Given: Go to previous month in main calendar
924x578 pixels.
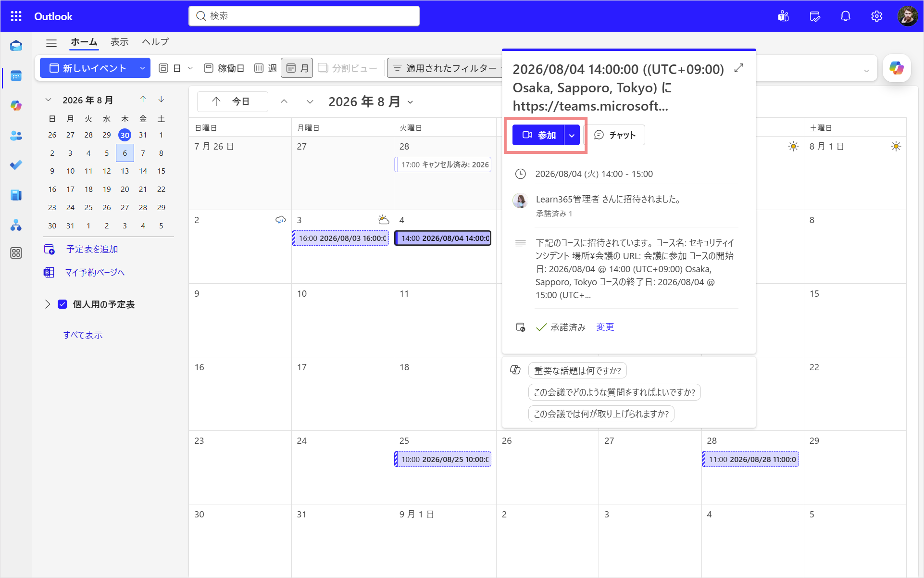Looking at the screenshot, I should coord(284,101).
